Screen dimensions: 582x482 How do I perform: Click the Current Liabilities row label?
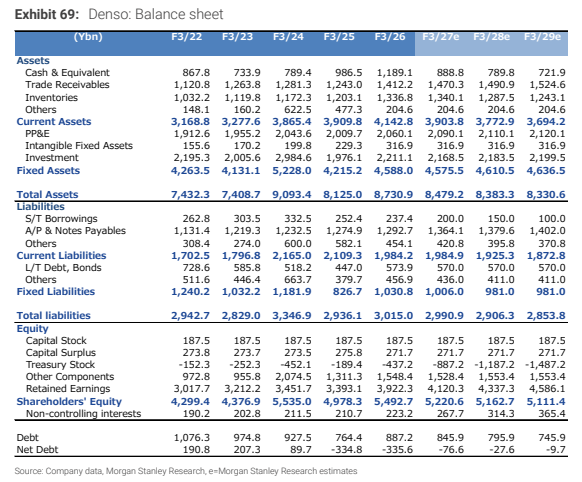[x=61, y=256]
